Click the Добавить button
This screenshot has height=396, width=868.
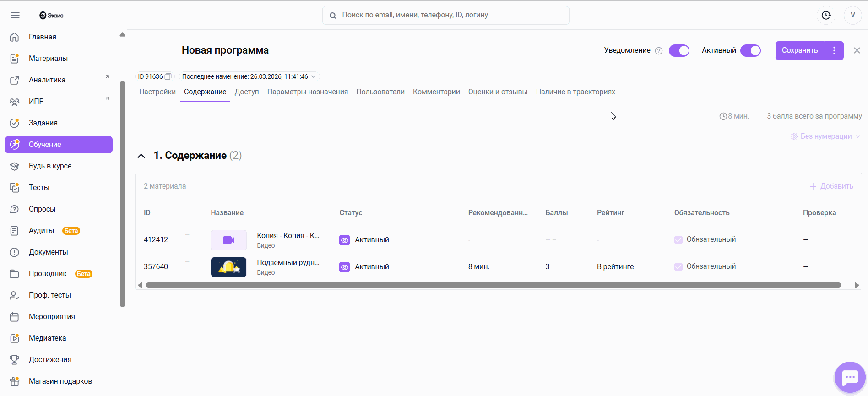coord(831,186)
